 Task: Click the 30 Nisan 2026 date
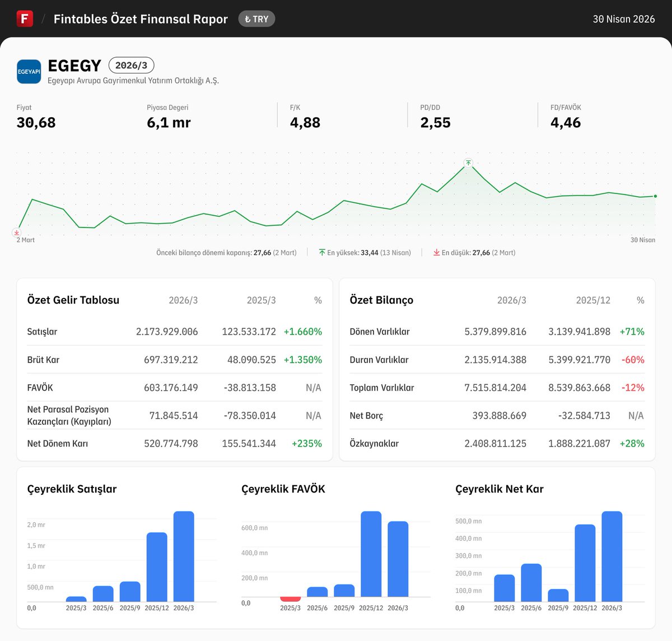tap(624, 19)
